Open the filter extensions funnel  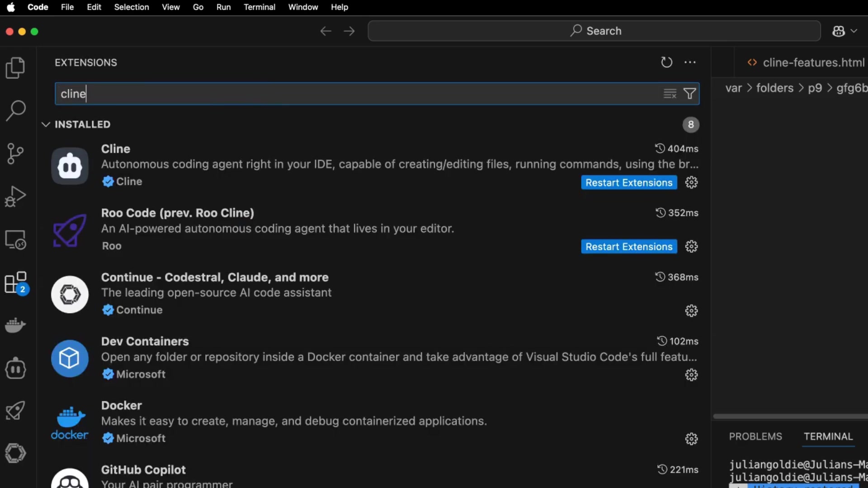[689, 94]
